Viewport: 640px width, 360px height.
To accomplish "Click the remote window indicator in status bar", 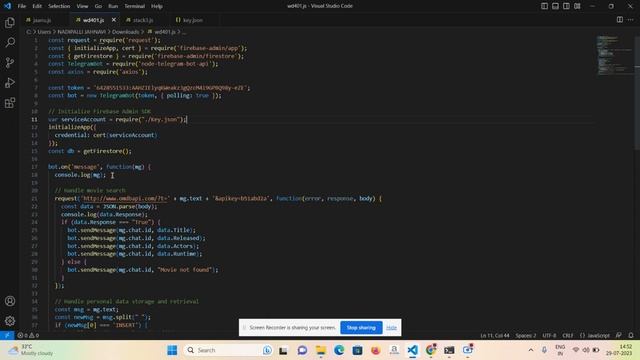I will pyautogui.click(x=7, y=335).
